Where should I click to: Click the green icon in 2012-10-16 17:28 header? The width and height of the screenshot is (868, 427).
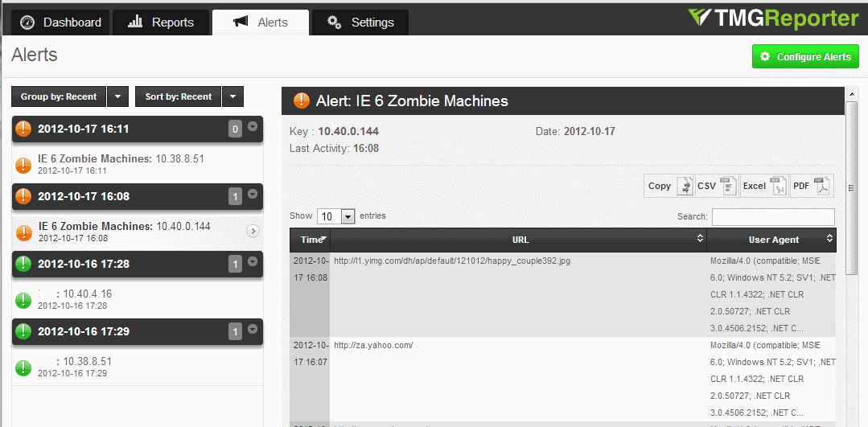pyautogui.click(x=23, y=263)
